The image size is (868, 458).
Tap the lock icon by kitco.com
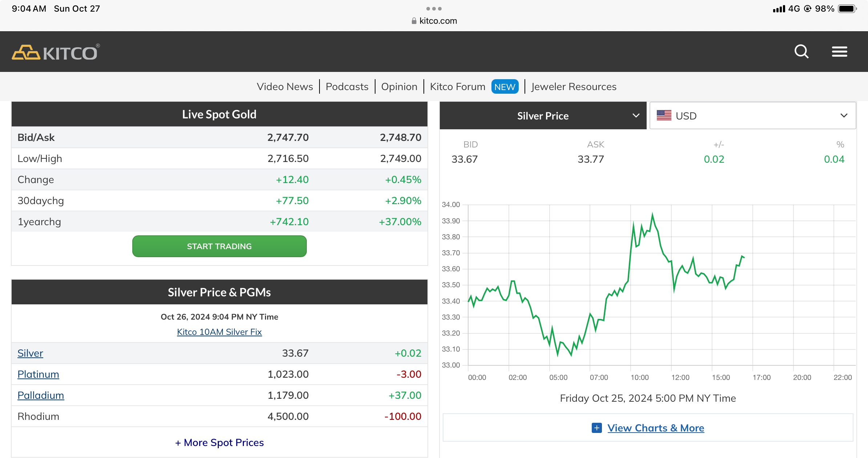(414, 21)
